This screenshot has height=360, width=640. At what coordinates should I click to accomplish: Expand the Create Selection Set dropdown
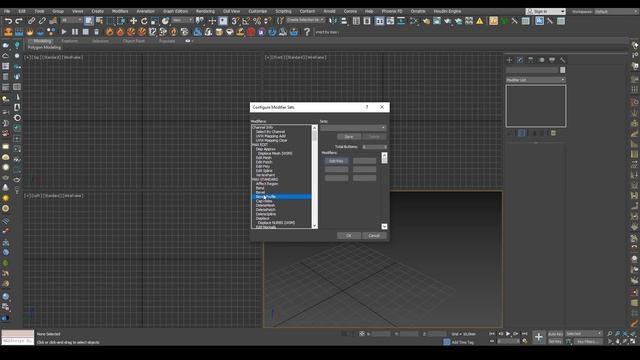305,20
